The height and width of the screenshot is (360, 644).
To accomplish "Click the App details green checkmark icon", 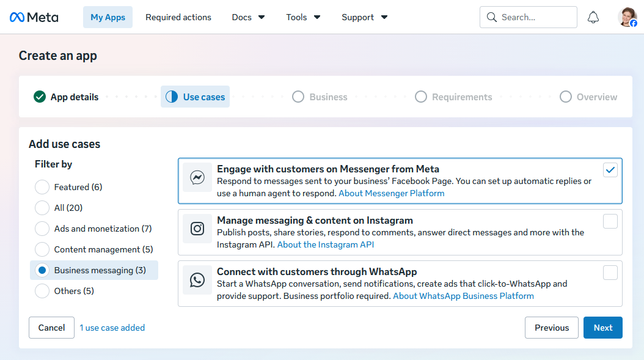I will click(40, 97).
